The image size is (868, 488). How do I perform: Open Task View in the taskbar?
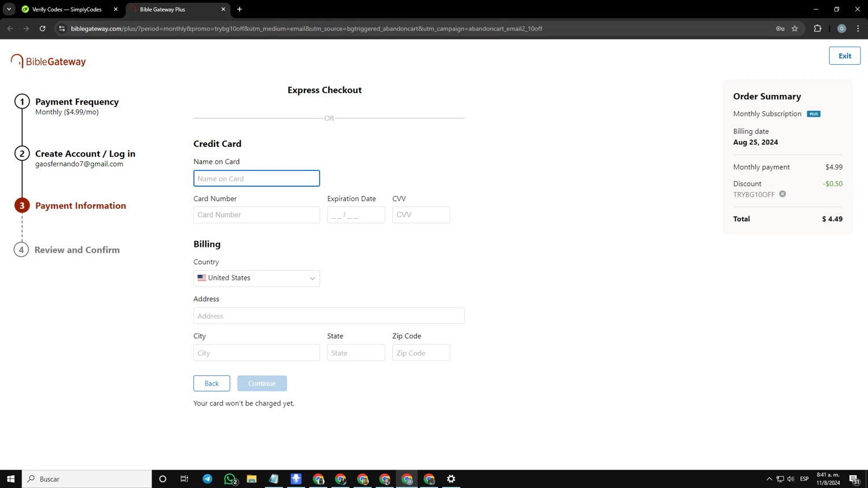point(185,479)
